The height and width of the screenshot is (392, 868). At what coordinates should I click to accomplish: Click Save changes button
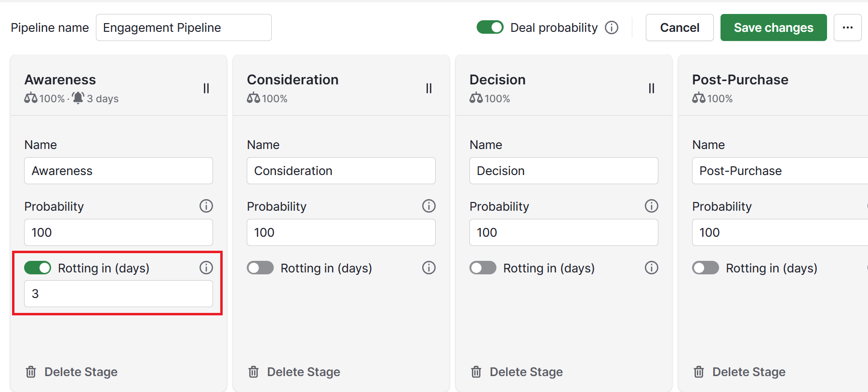pos(773,27)
